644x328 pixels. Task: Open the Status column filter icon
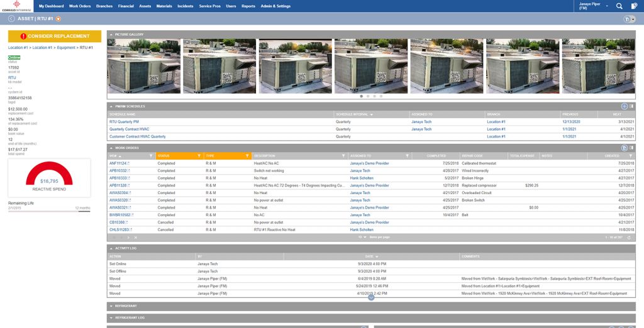tap(199, 156)
